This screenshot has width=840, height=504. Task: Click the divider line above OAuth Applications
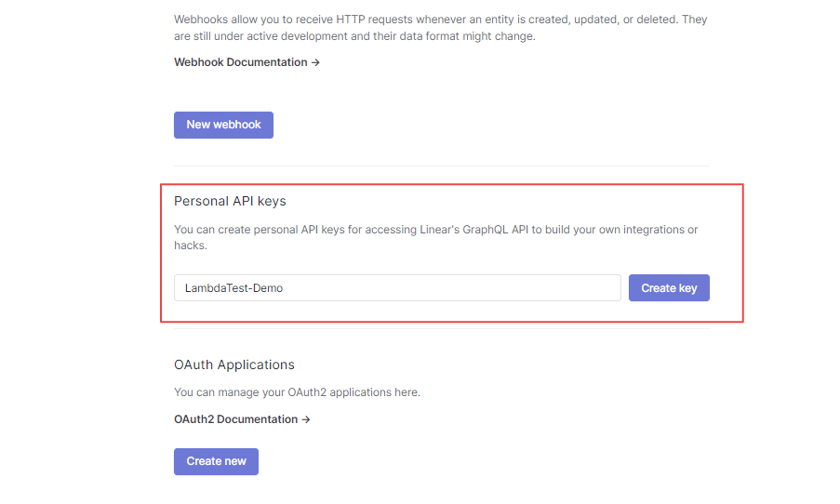click(442, 329)
